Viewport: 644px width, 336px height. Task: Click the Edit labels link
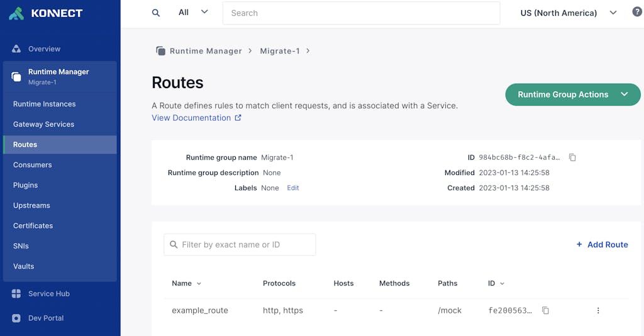pyautogui.click(x=293, y=188)
